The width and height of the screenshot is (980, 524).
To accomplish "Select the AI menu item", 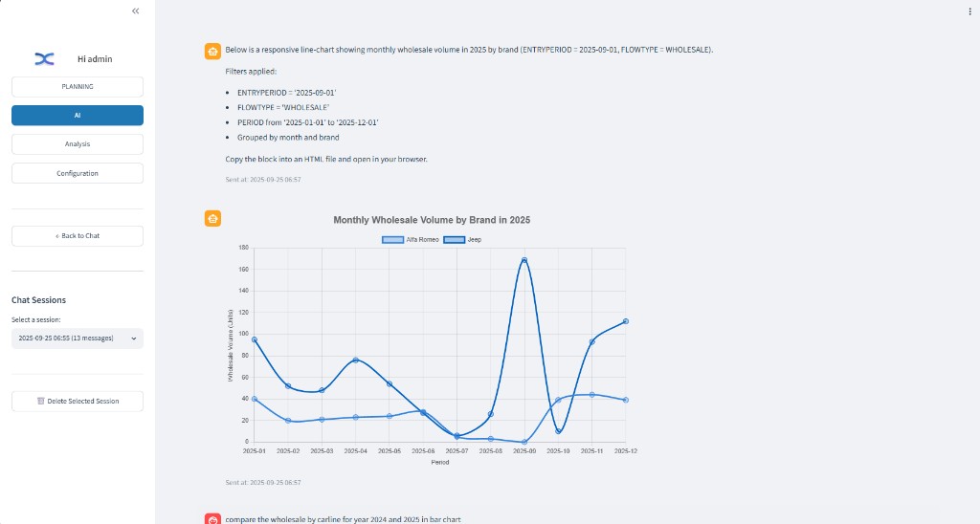I will click(x=78, y=116).
